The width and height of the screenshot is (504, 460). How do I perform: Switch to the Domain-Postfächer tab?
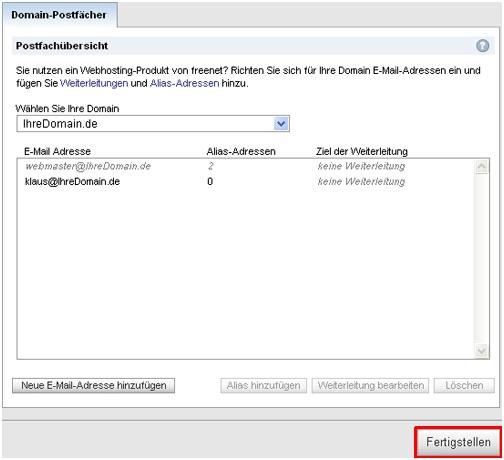click(x=60, y=15)
